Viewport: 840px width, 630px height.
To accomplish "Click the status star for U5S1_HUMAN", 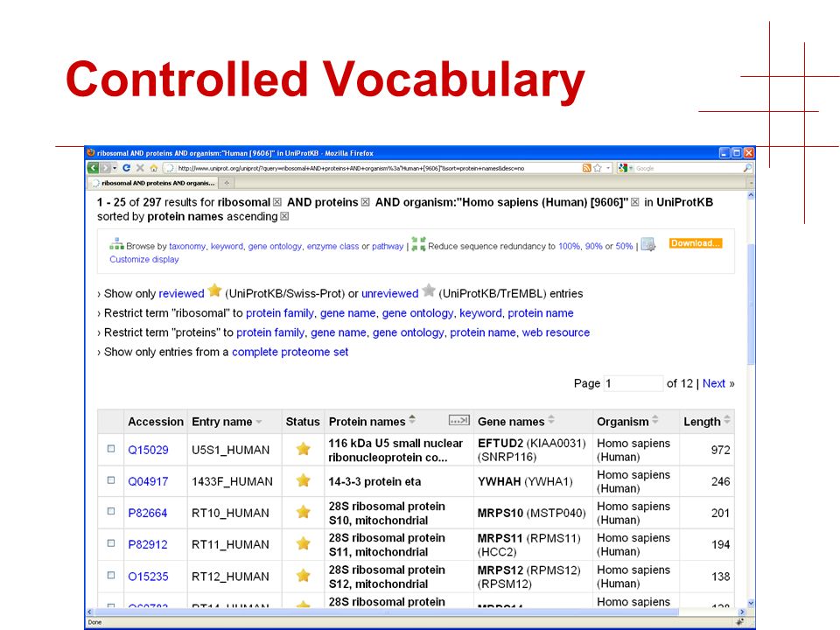I will point(304,449).
